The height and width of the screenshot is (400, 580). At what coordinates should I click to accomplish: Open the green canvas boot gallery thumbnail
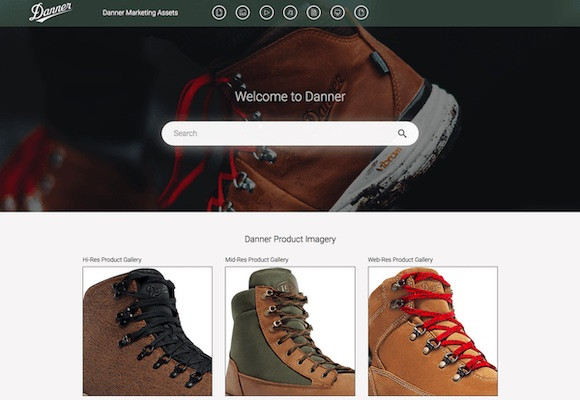point(290,331)
